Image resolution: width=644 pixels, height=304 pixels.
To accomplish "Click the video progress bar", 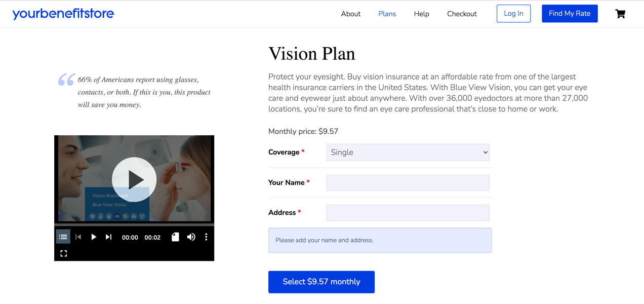I will [134, 224].
